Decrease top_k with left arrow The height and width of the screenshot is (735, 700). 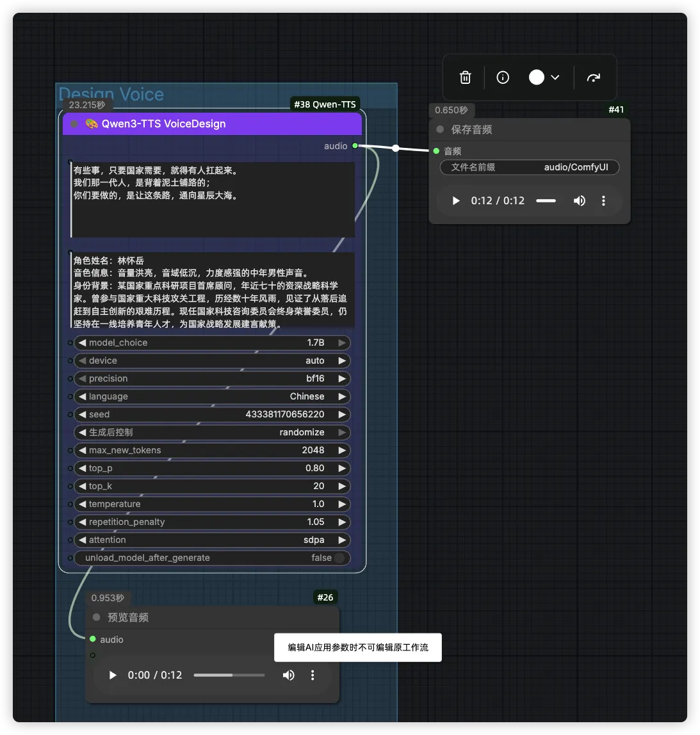83,486
